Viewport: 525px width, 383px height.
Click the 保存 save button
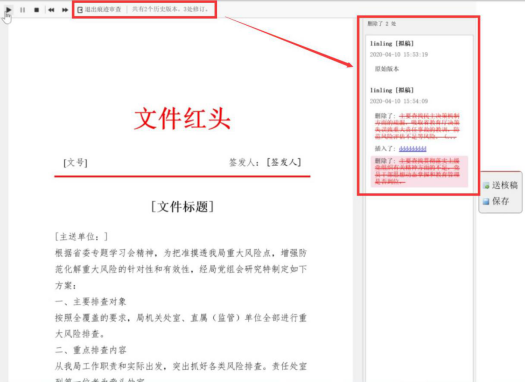pos(496,201)
